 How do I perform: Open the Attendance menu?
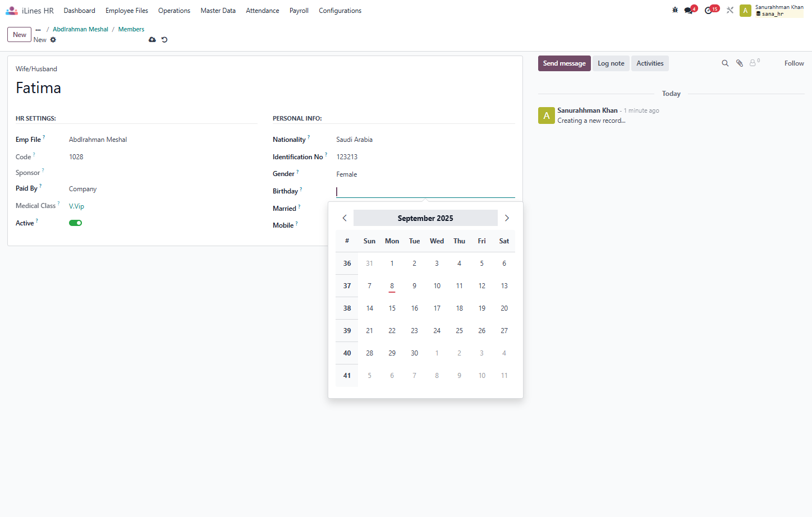[263, 11]
